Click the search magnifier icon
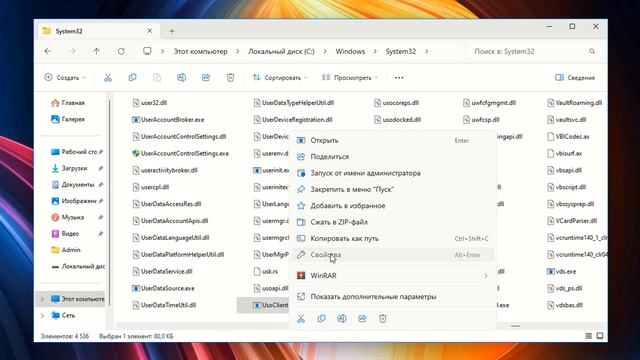Viewport: 640px width, 360px height. pos(592,51)
